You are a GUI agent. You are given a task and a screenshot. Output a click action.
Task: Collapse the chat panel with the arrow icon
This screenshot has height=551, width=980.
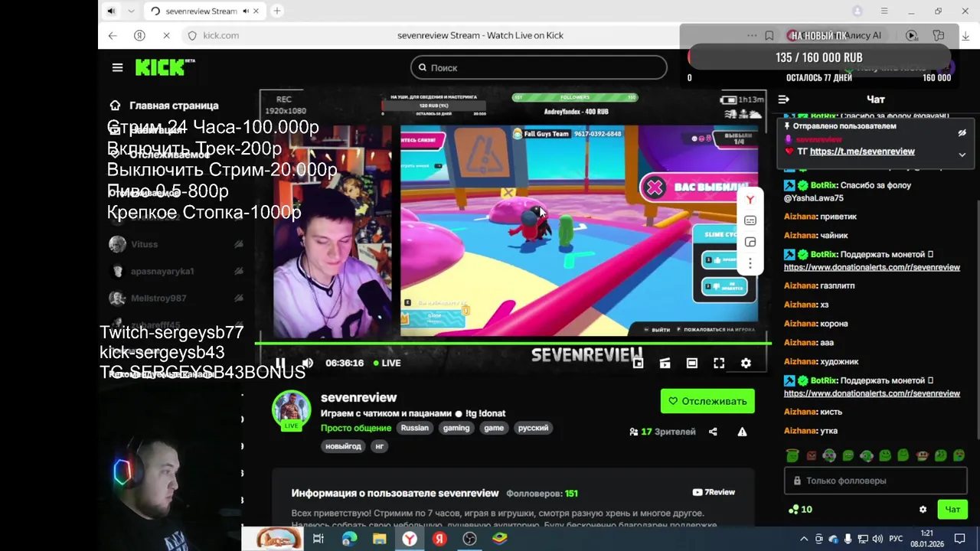(x=783, y=99)
